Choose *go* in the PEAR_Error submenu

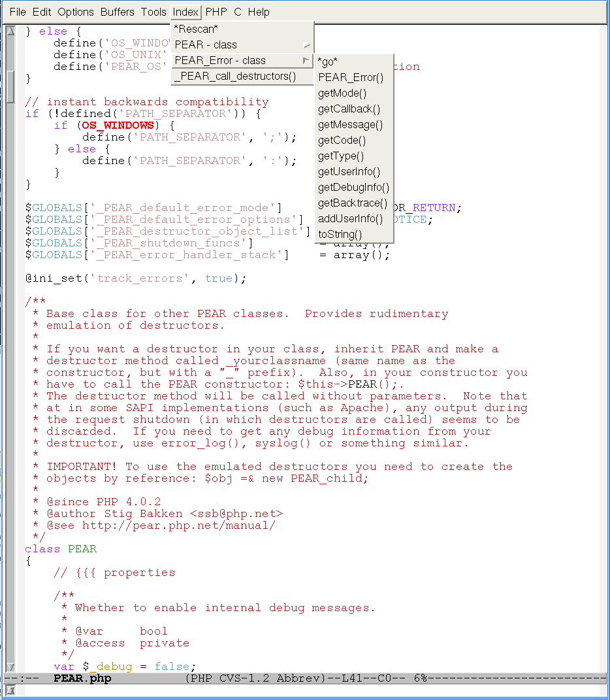(x=354, y=61)
